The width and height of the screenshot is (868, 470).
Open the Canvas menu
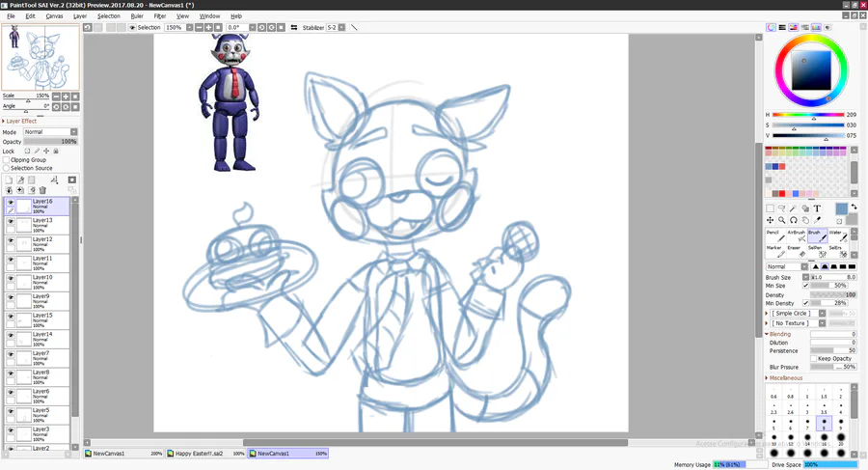click(x=54, y=16)
